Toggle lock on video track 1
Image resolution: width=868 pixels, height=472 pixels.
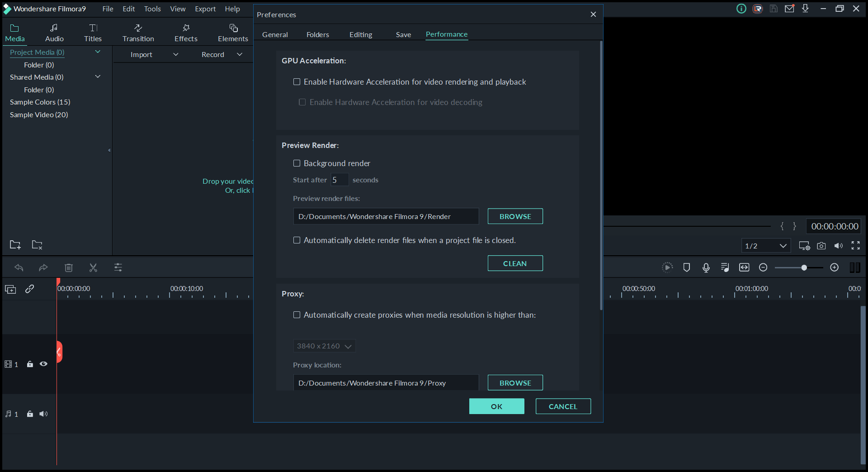point(30,364)
